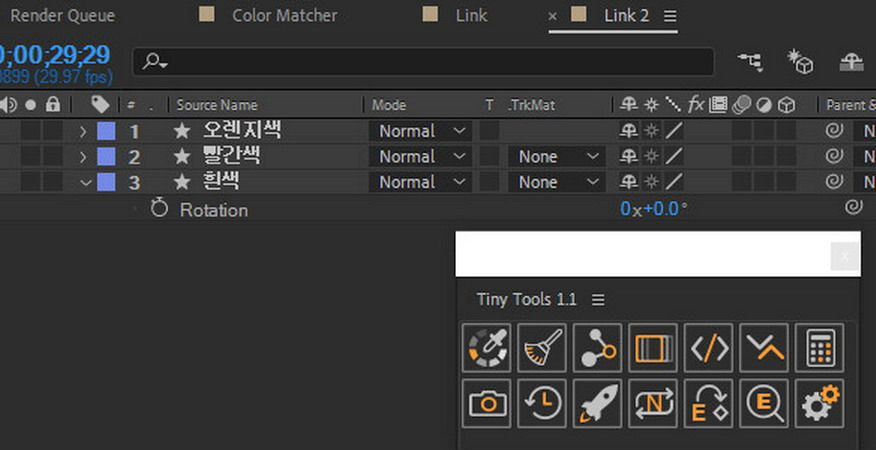Open the Tiny Tools 1.1 panel menu
Viewport: 876px width, 450px height.
click(598, 300)
